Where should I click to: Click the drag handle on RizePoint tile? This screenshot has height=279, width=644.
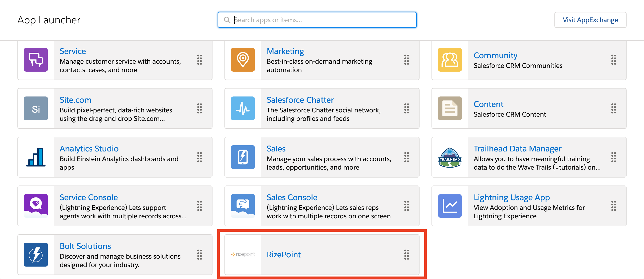click(407, 255)
